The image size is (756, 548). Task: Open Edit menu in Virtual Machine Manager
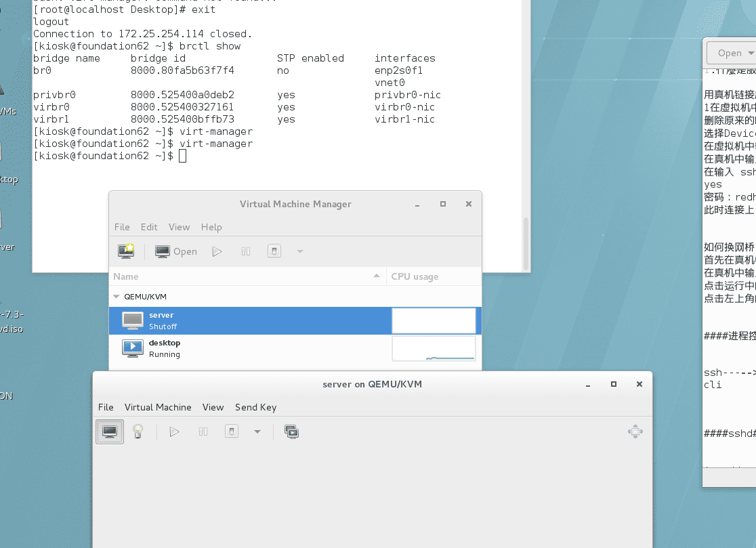coord(149,227)
